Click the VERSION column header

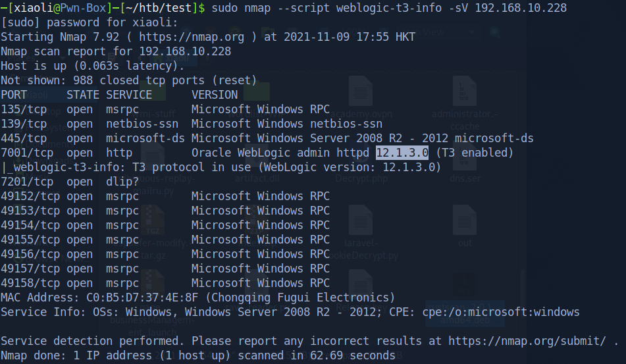[x=215, y=95]
